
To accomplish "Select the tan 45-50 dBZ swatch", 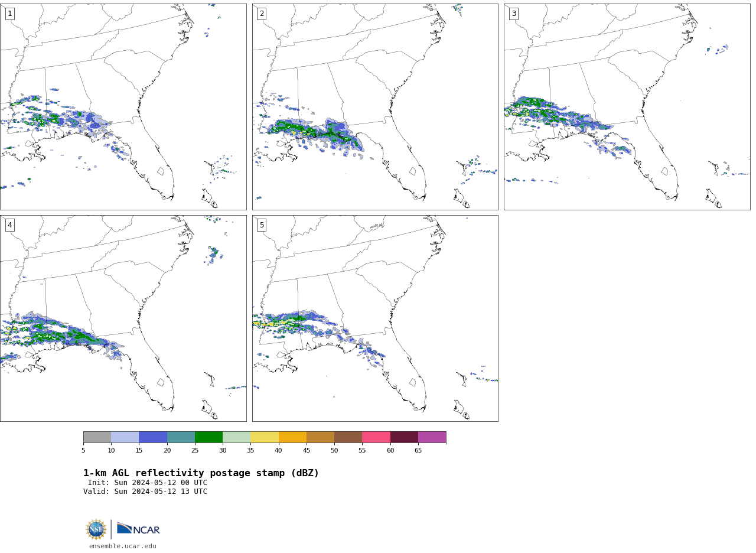I will click(x=320, y=437).
